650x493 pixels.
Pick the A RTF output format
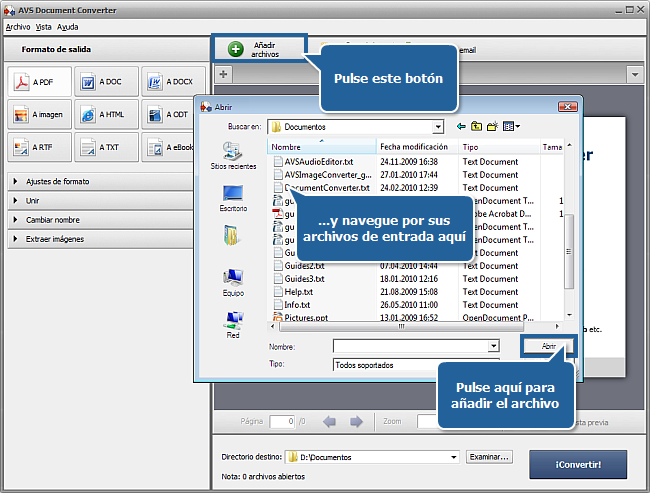click(x=39, y=147)
